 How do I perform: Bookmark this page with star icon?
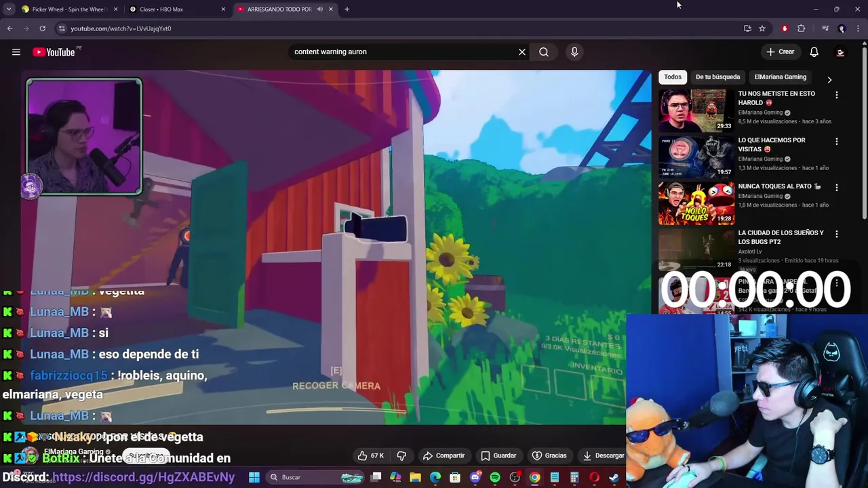pos(762,28)
